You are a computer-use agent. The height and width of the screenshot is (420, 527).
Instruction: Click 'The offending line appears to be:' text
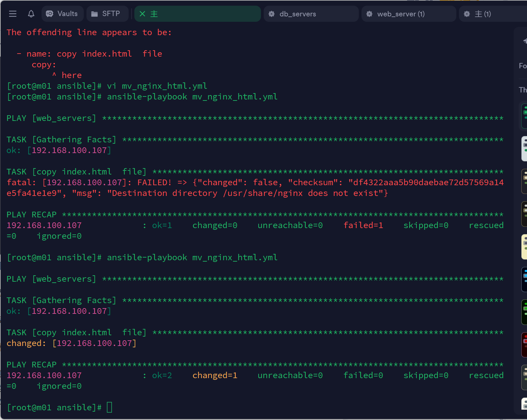click(x=89, y=32)
